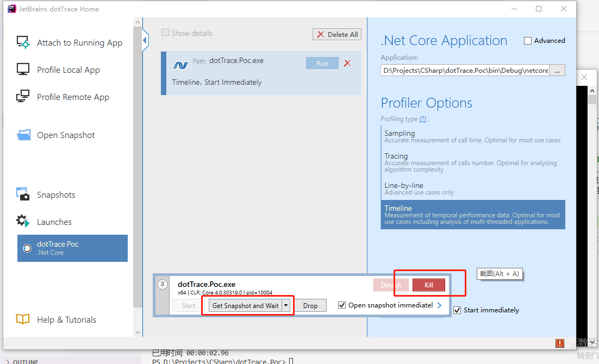Click the disabled Start button
This screenshot has width=599, height=364.
click(188, 305)
